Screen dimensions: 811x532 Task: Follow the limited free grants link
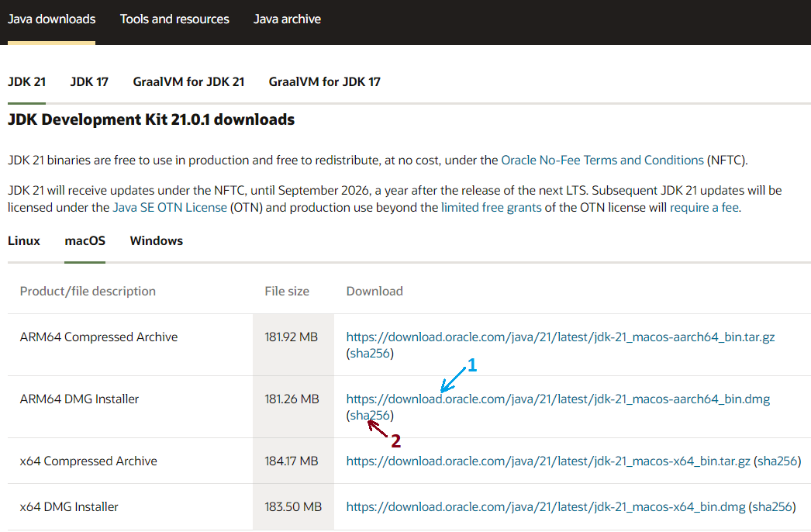tap(491, 208)
